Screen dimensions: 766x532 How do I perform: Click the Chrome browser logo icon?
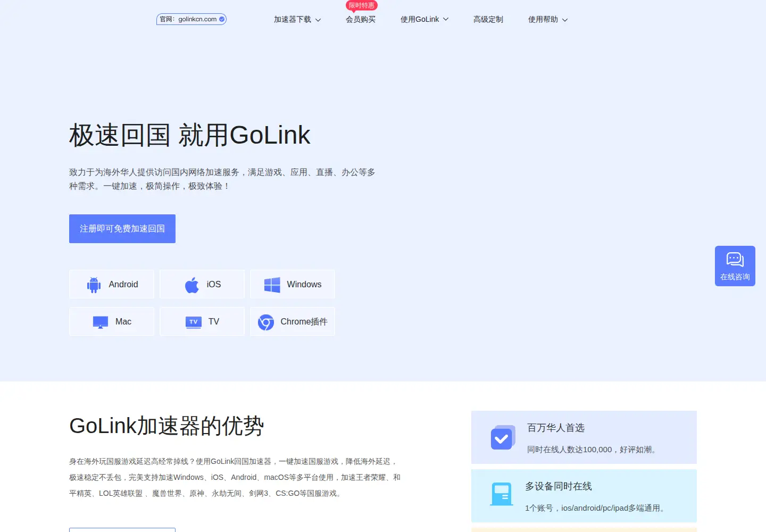[266, 322]
